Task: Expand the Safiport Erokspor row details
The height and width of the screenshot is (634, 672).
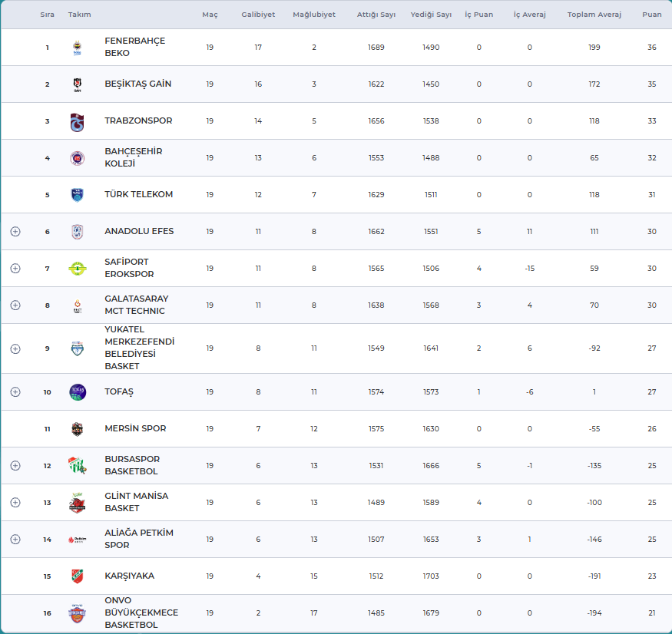Action: coord(15,269)
